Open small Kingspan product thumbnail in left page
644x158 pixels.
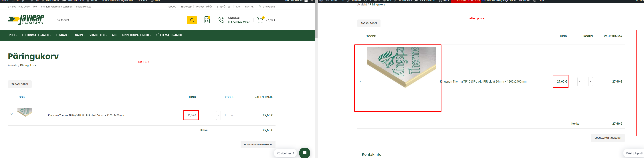click(x=25, y=112)
